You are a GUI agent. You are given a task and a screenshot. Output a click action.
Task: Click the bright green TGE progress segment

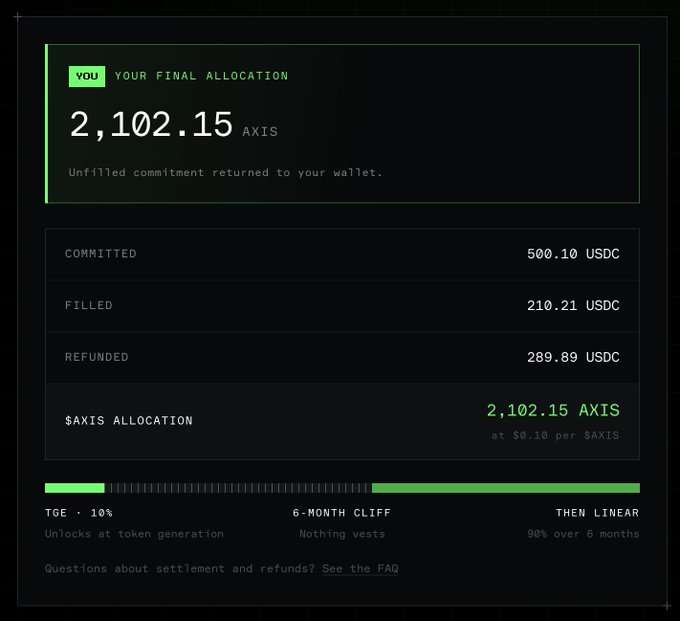(75, 488)
